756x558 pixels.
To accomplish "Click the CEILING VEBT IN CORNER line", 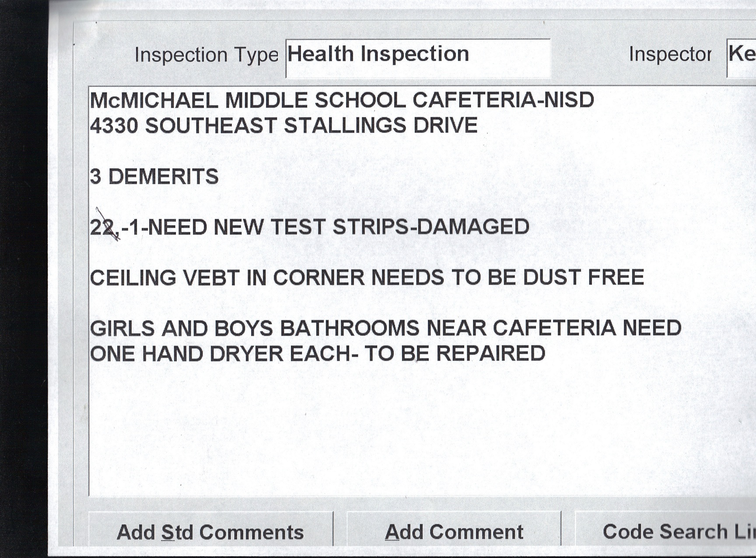I will coord(367,278).
